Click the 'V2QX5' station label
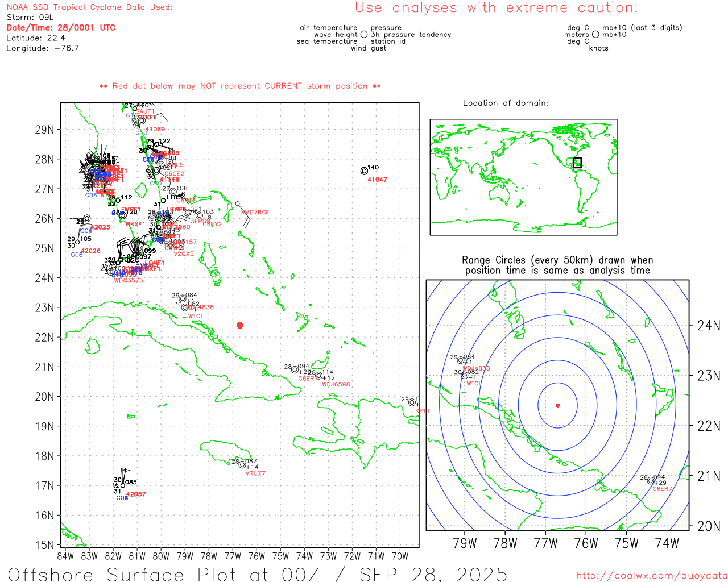This screenshot has height=582, width=728. (184, 254)
